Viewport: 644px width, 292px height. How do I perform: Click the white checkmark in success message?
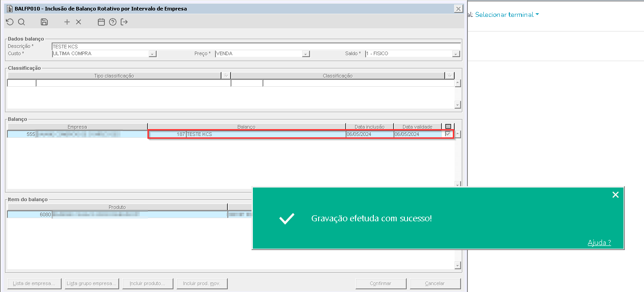coord(287,219)
